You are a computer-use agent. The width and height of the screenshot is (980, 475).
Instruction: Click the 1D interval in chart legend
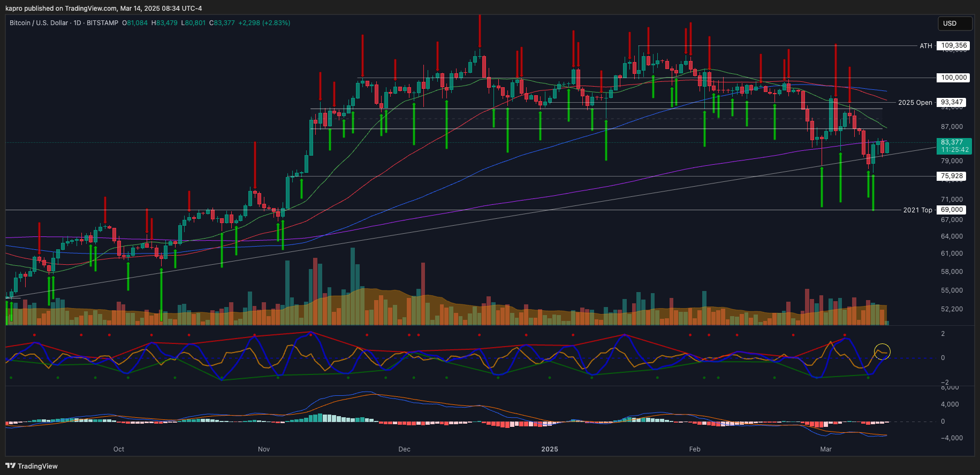pos(77,23)
